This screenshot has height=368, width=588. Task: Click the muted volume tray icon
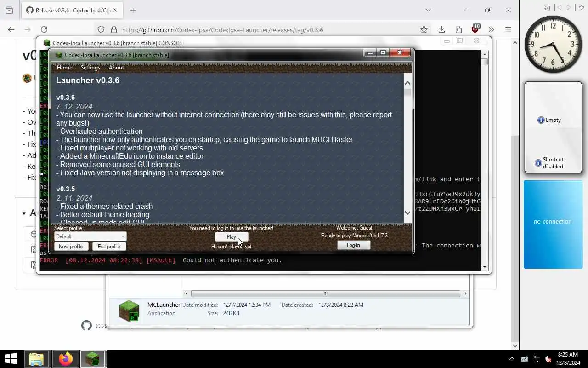coord(548,359)
